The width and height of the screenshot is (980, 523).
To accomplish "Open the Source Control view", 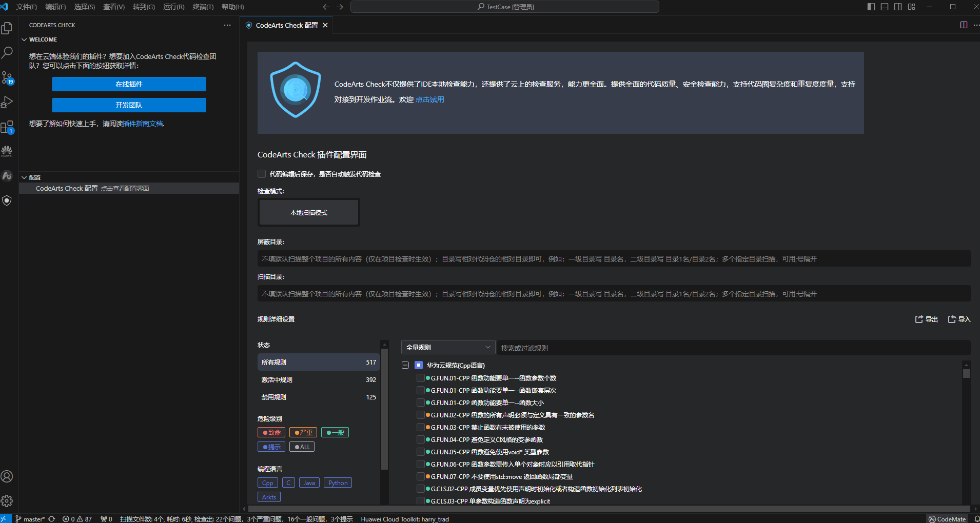I will (x=7, y=78).
